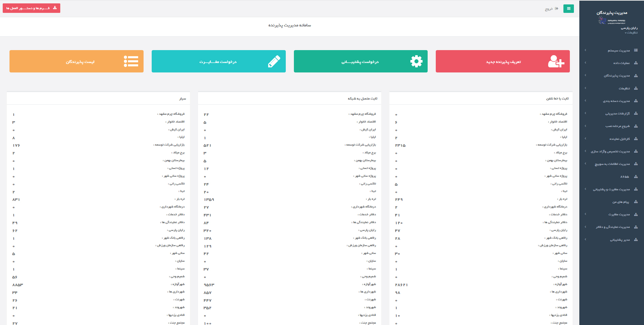The width and height of the screenshot is (644, 325).
Task: Toggle sidebar with green hamburger button
Action: pos(568,8)
